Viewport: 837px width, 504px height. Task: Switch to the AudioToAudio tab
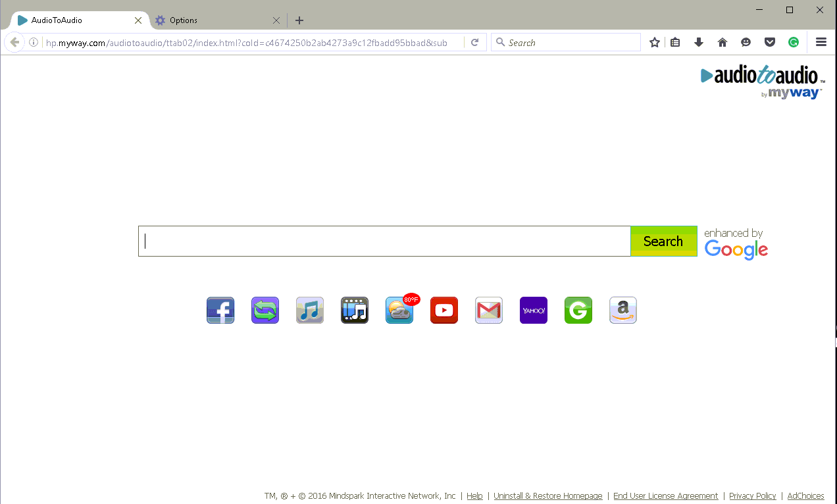pyautogui.click(x=79, y=20)
